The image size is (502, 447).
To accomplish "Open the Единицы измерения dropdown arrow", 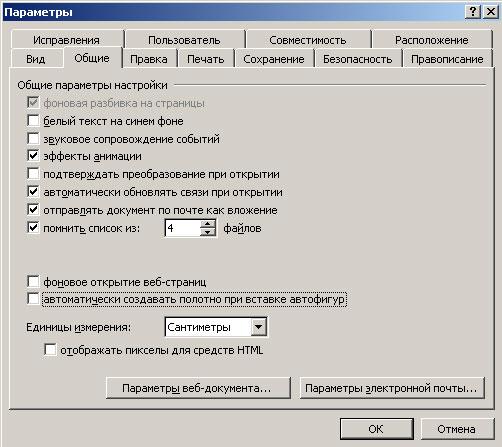I will [259, 327].
